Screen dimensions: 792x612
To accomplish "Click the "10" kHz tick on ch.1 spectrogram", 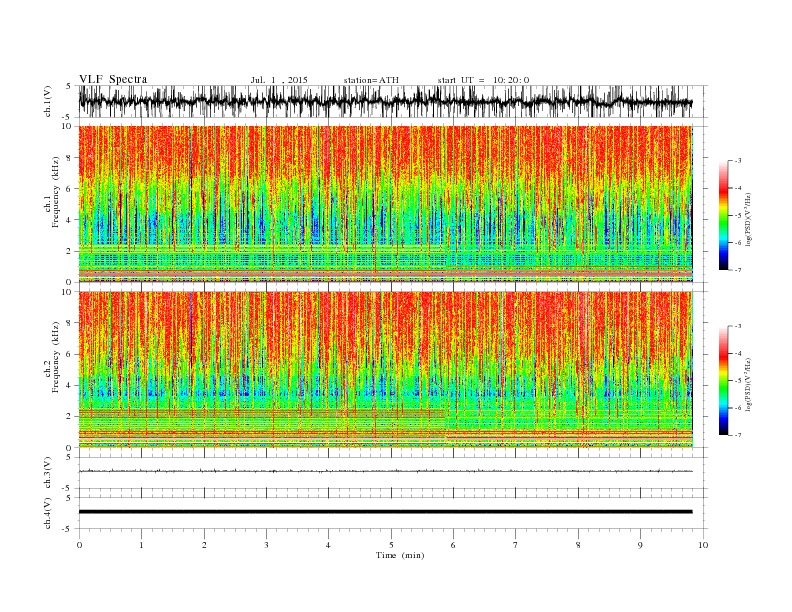I will click(x=68, y=126).
